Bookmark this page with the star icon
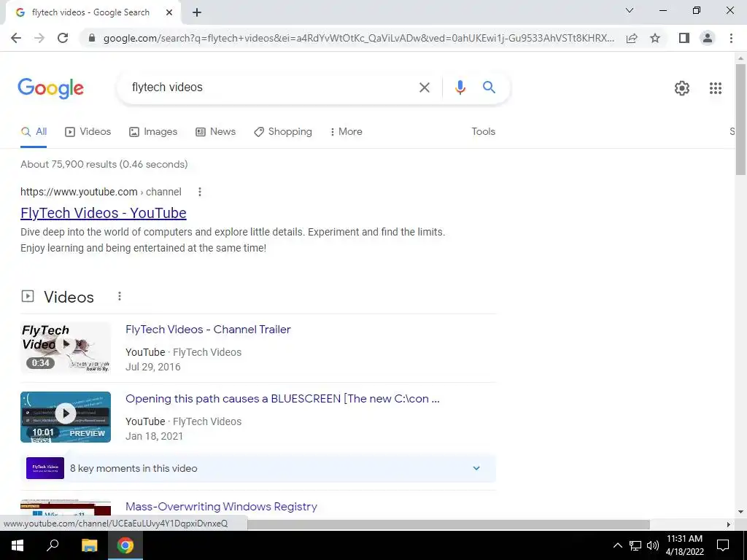The width and height of the screenshot is (747, 560). pos(655,38)
